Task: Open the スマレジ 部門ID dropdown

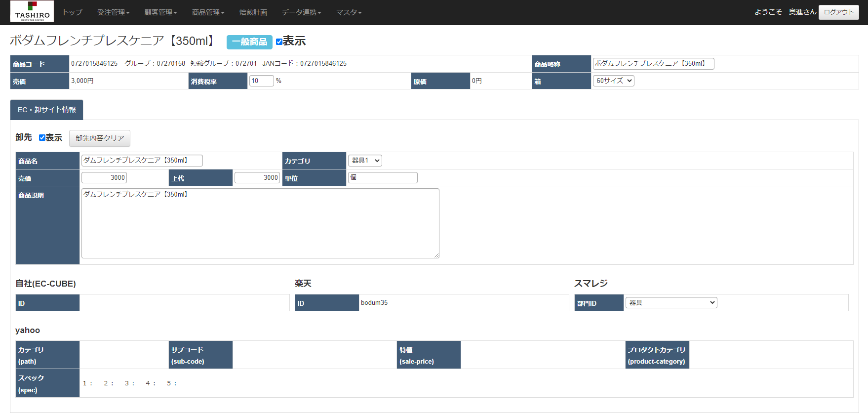Action: (x=671, y=303)
